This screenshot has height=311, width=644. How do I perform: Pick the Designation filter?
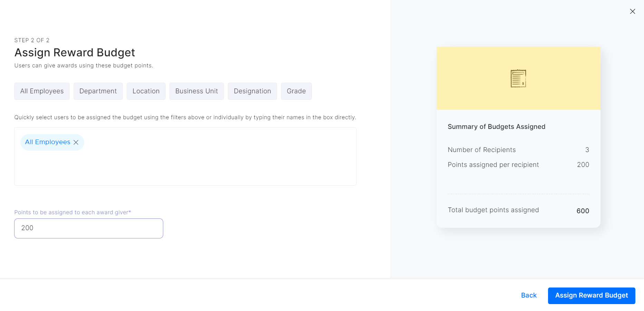tap(252, 91)
